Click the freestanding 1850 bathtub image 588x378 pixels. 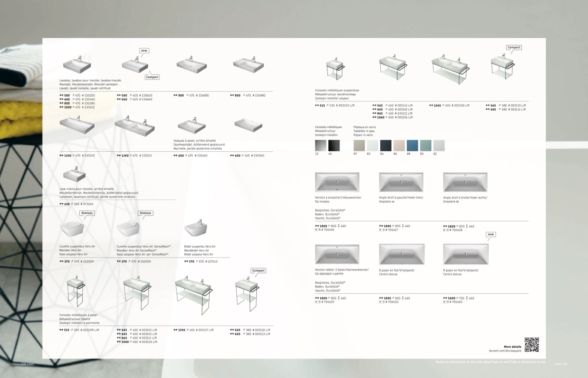point(402,254)
